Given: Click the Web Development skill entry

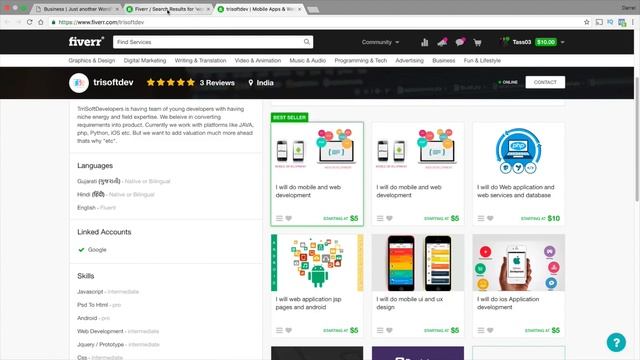Looking at the screenshot, I should coord(118,331).
